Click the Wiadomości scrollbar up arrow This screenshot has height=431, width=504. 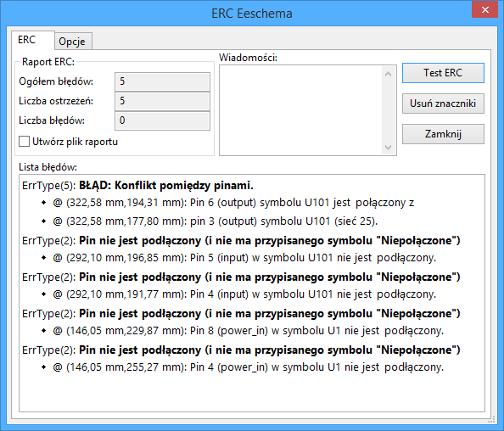pyautogui.click(x=388, y=75)
